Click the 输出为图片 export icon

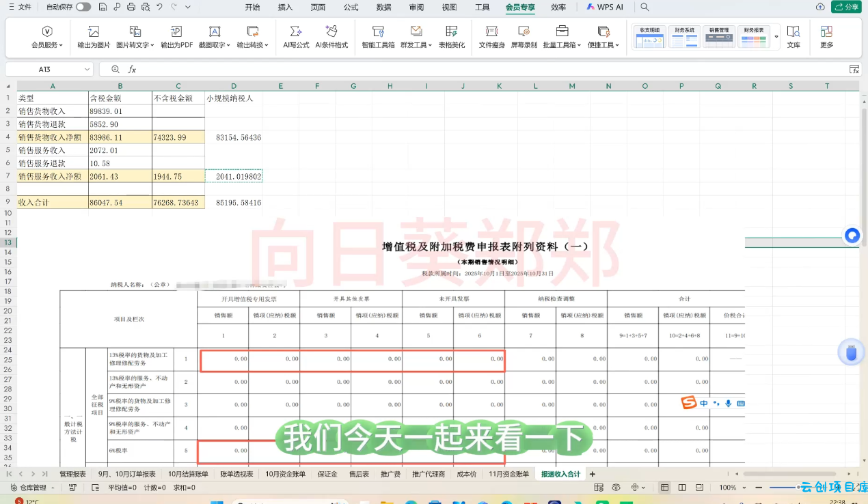point(94,31)
